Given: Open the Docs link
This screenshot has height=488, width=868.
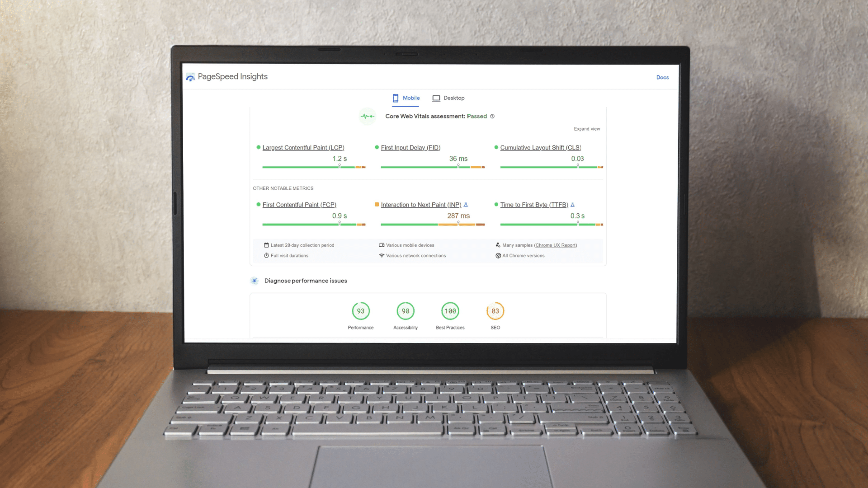Looking at the screenshot, I should [662, 77].
